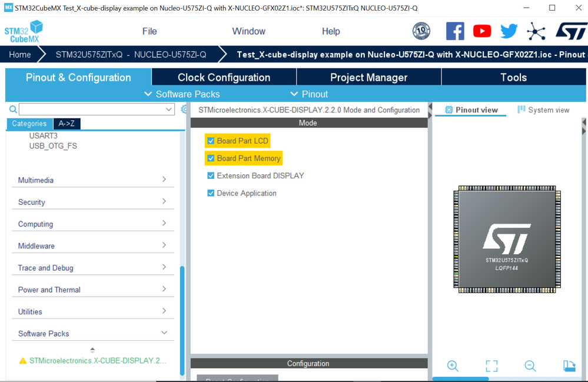Select Pinout & Configuration tab

[x=78, y=77]
